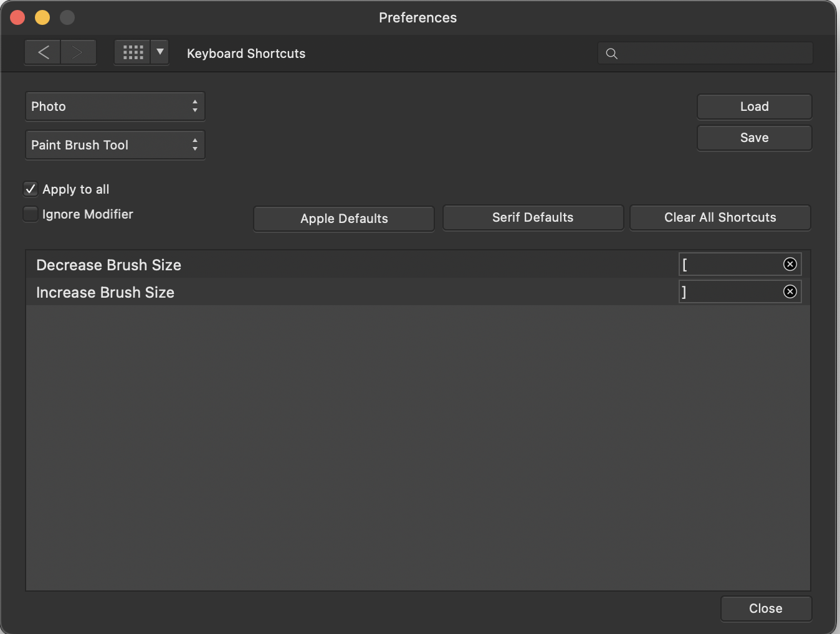Uncheck Apply to all

click(30, 189)
